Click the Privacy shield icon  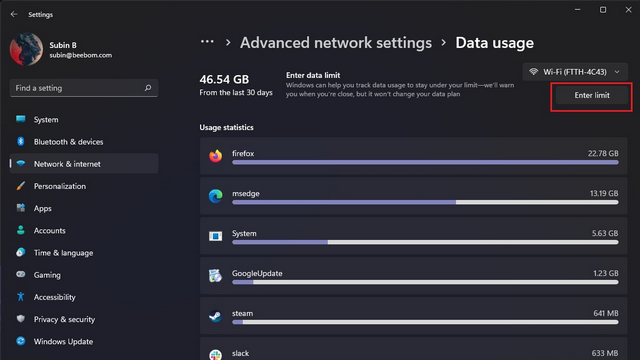pos(20,318)
